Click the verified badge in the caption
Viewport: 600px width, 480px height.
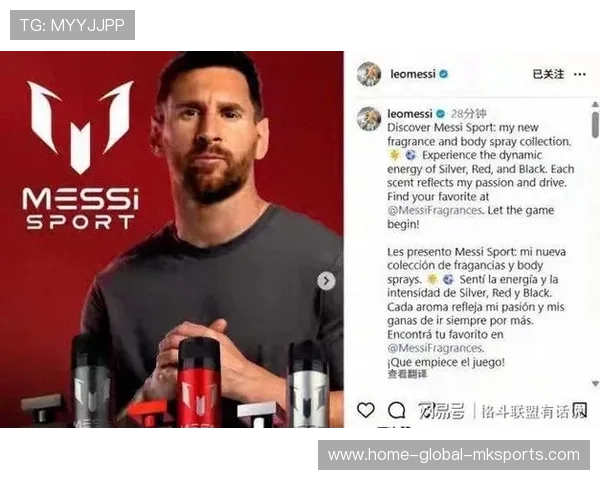click(441, 114)
